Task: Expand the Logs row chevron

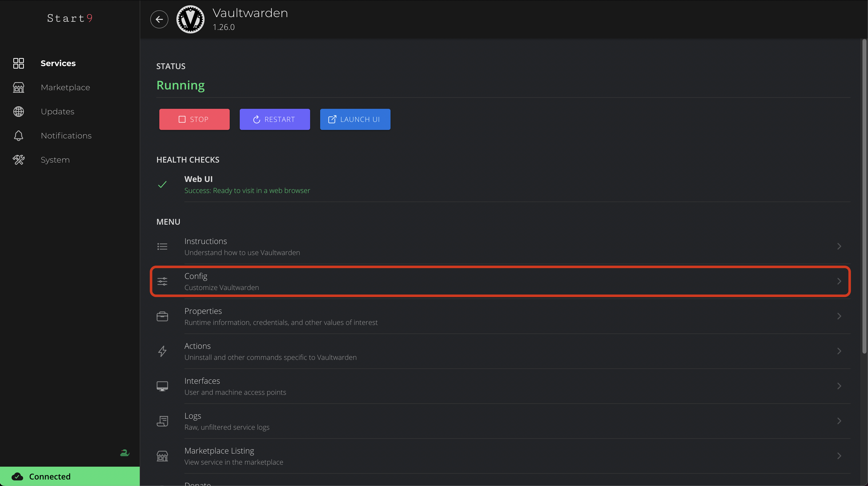Action: pos(839,421)
